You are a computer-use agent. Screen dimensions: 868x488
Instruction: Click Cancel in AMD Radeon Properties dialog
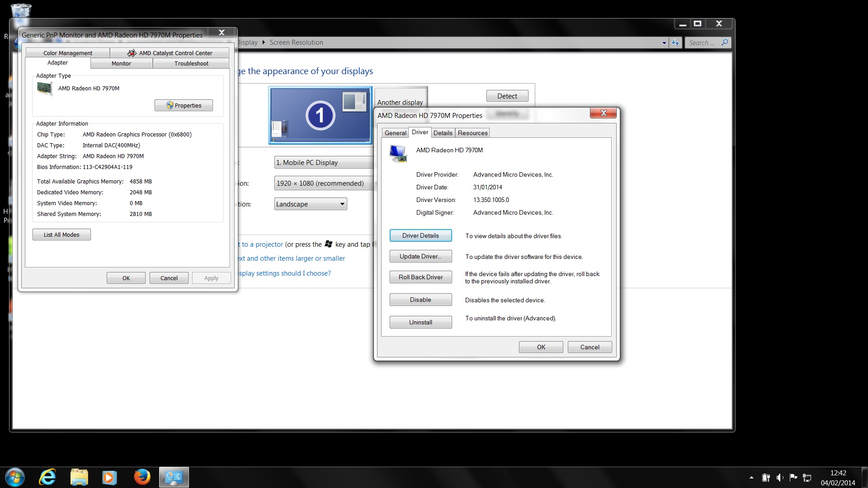coord(590,347)
